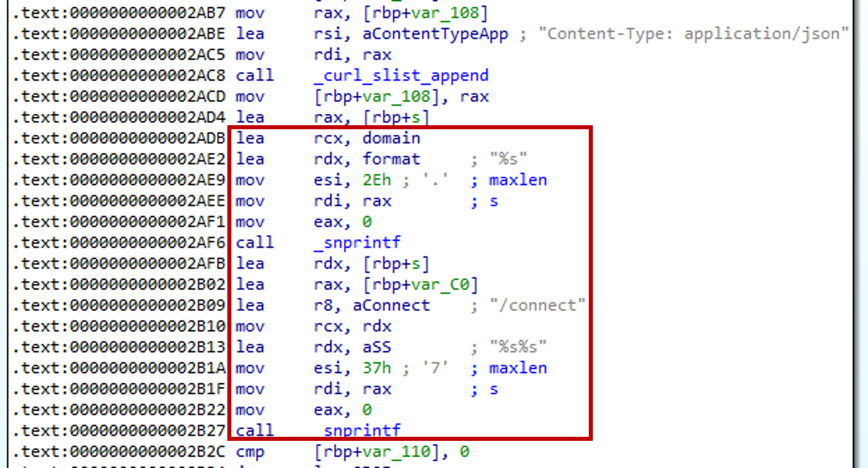Click the first _snprintf call target

pyautogui.click(x=357, y=243)
